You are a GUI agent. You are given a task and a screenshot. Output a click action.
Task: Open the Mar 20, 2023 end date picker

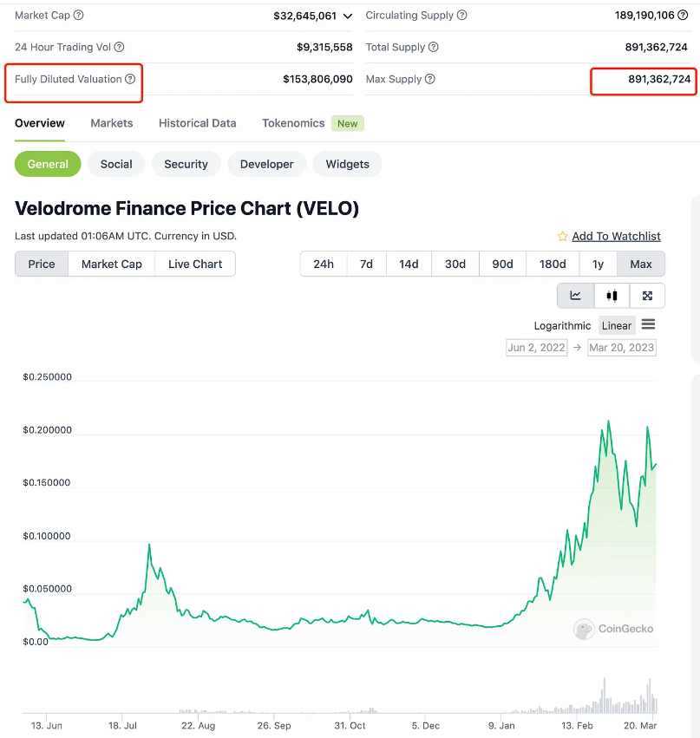[622, 346]
